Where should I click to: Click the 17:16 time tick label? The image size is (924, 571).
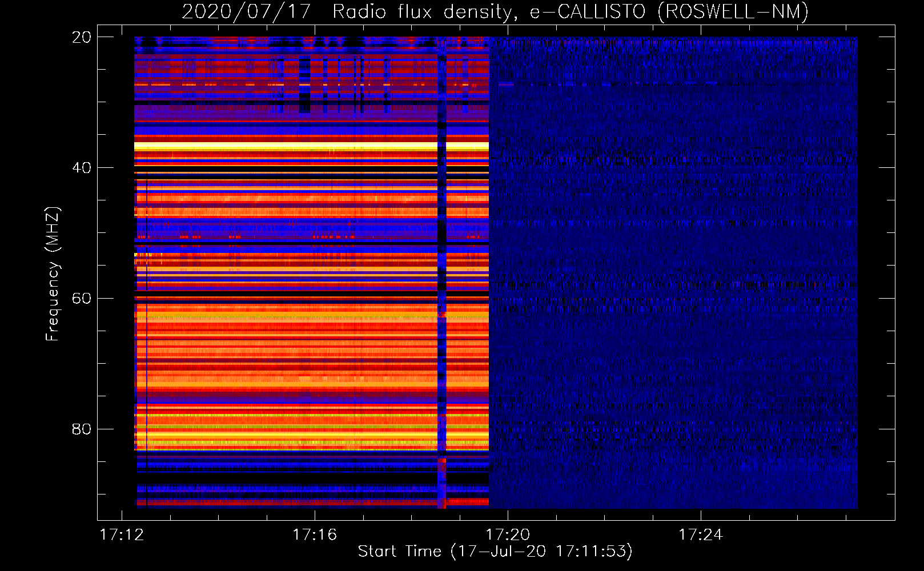[x=315, y=535]
